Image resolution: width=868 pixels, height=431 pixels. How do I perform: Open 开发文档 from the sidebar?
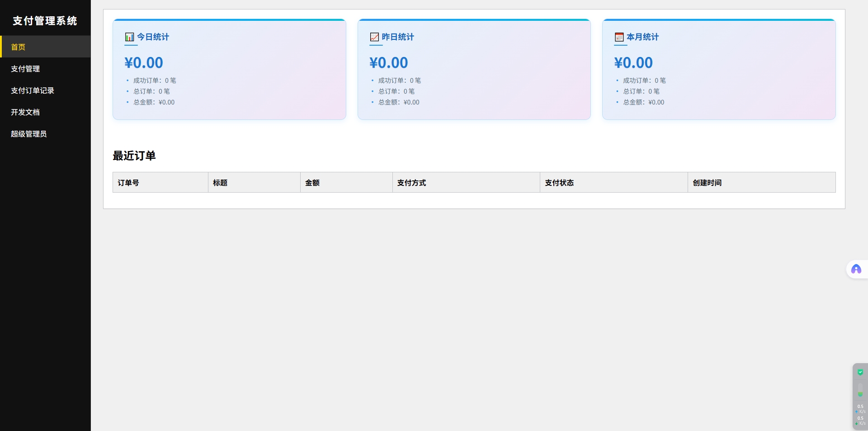tap(25, 112)
